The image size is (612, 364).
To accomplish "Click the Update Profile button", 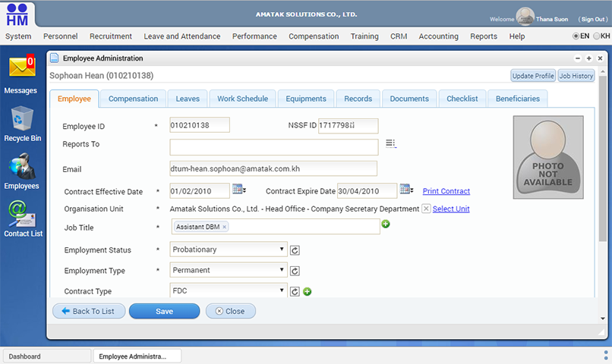I will (533, 76).
